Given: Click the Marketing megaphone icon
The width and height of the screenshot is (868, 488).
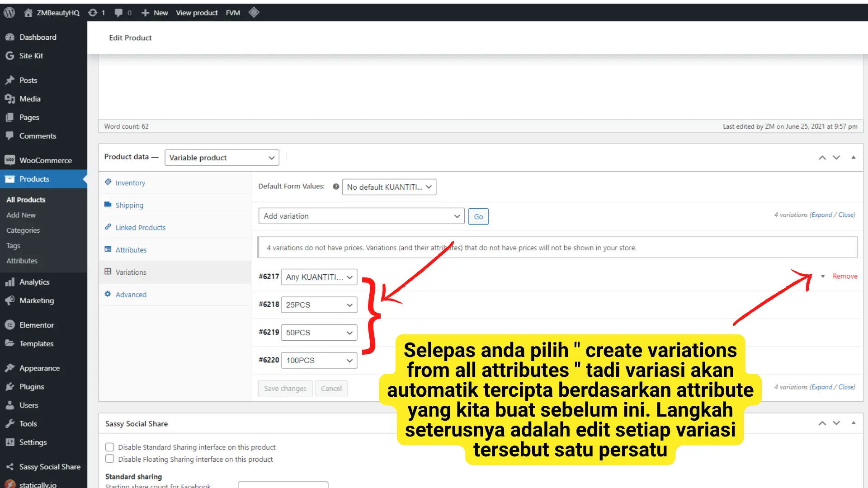Looking at the screenshot, I should 10,300.
